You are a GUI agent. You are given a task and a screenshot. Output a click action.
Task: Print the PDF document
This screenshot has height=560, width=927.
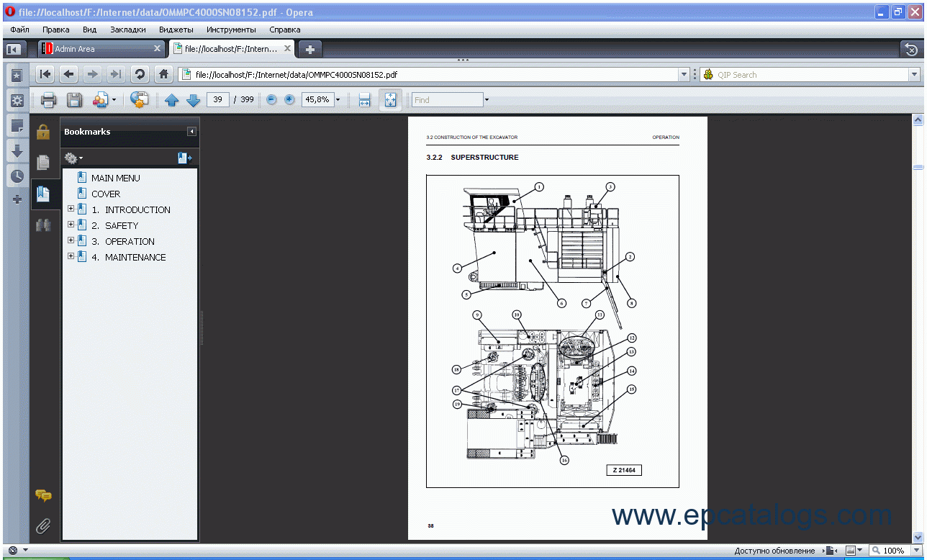[x=48, y=100]
